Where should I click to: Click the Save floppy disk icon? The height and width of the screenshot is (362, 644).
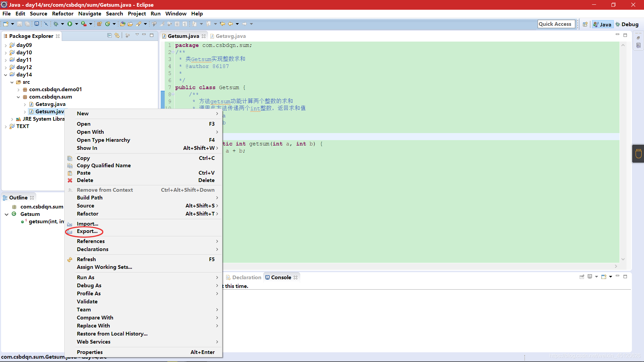coord(19,24)
